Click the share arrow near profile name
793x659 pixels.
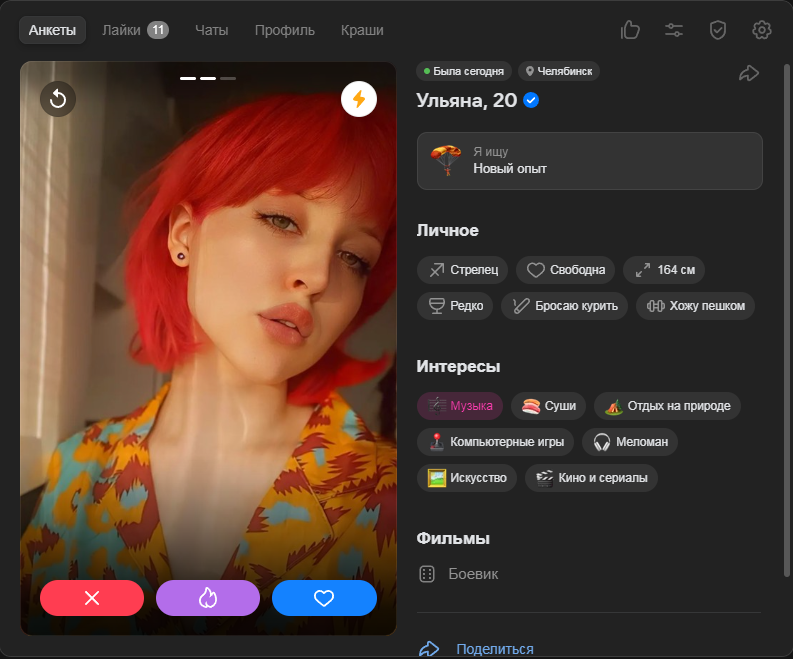pos(748,73)
